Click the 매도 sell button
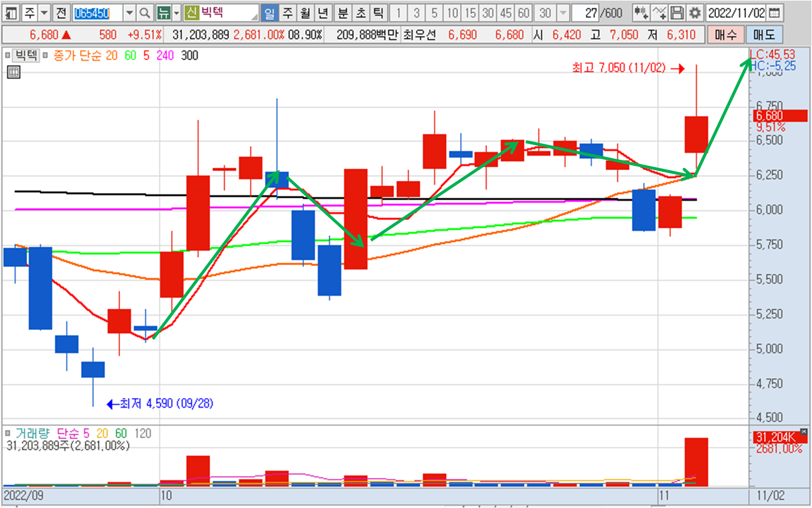This screenshot has width=812, height=508. [764, 35]
